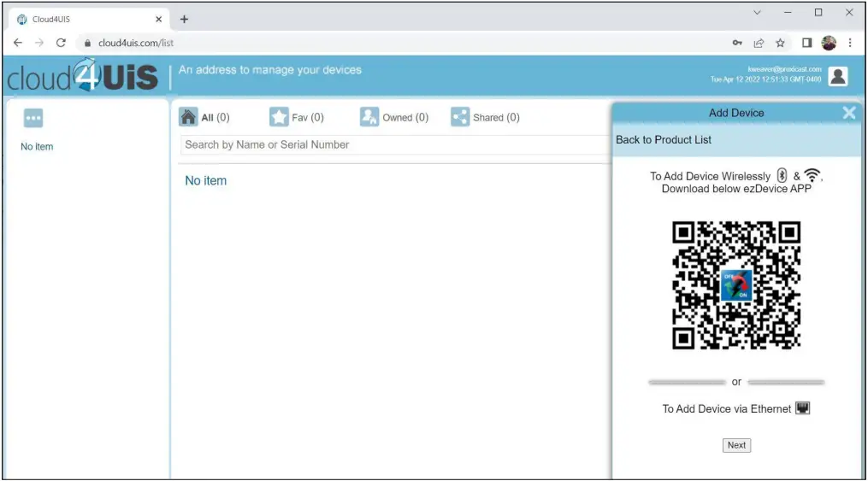The image size is (868, 481).
Task: Click 'An address to manage your devices' tagline
Action: click(269, 70)
